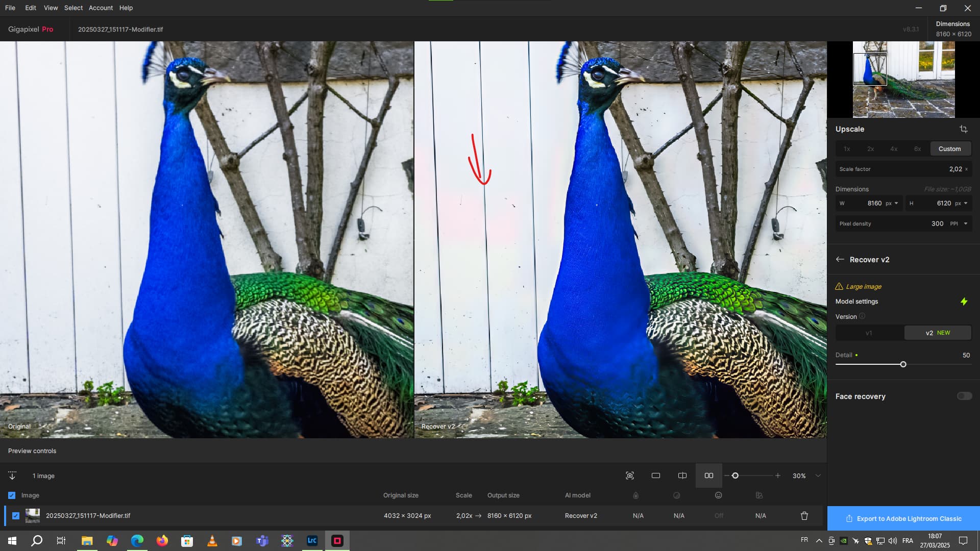The width and height of the screenshot is (980, 551).
Task: Open the View menu
Action: [x=51, y=8]
